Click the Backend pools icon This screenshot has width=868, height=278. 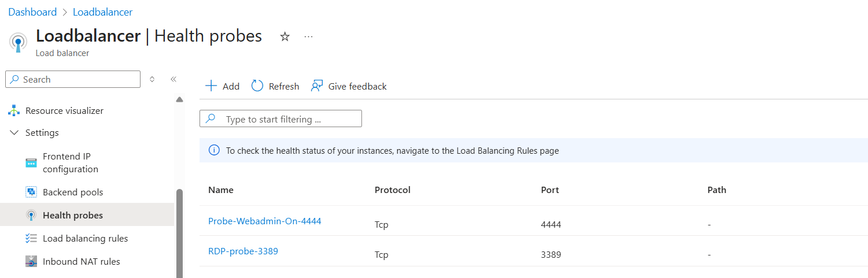point(31,192)
